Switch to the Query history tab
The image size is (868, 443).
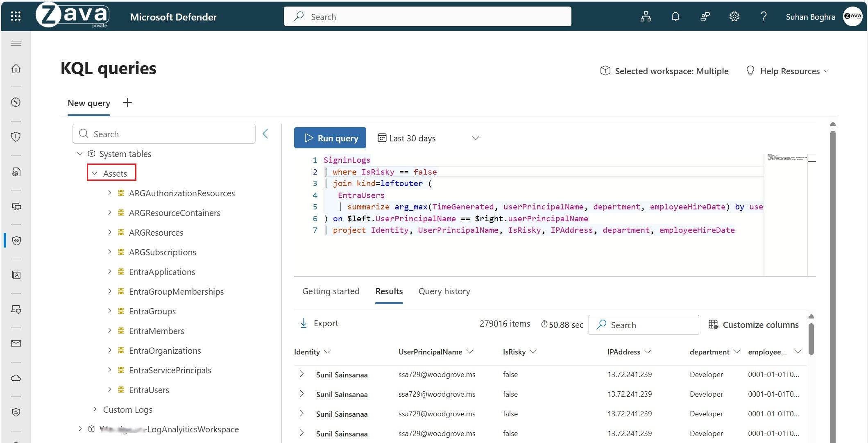point(444,291)
